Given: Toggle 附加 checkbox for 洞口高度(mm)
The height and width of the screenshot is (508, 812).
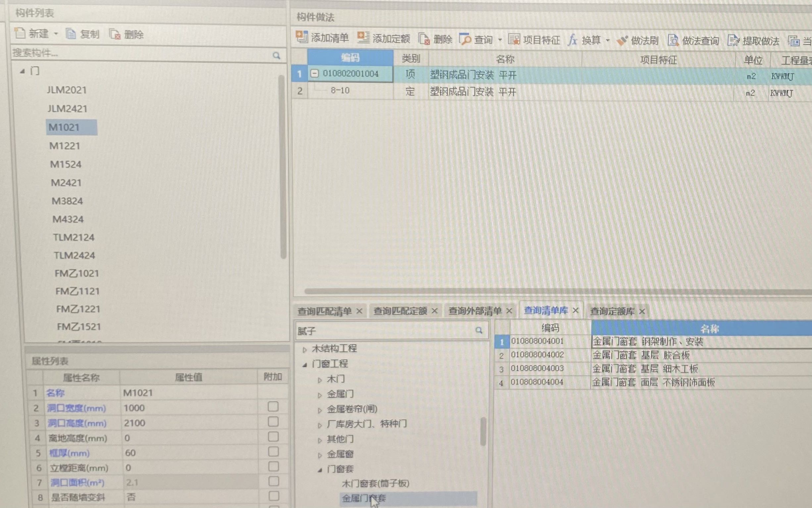Looking at the screenshot, I should tap(273, 422).
